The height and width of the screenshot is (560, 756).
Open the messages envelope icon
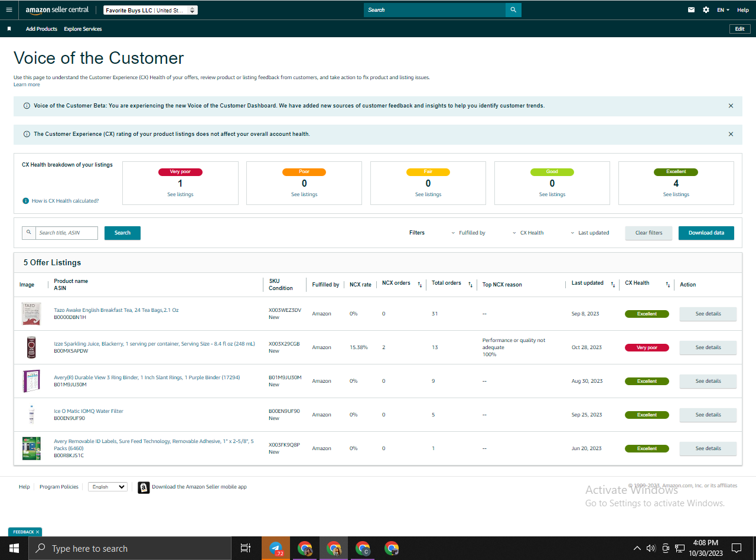coord(691,10)
